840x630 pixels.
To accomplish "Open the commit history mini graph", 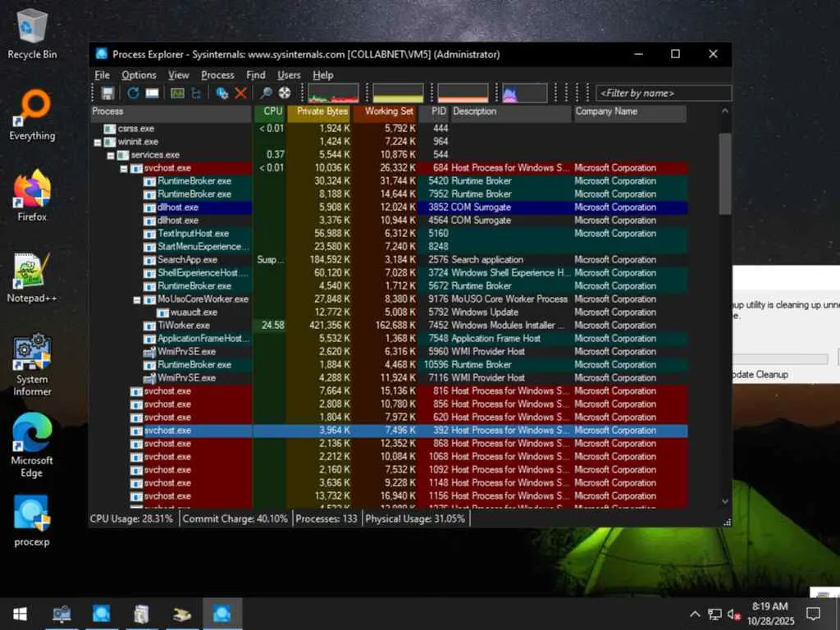I will (398, 94).
